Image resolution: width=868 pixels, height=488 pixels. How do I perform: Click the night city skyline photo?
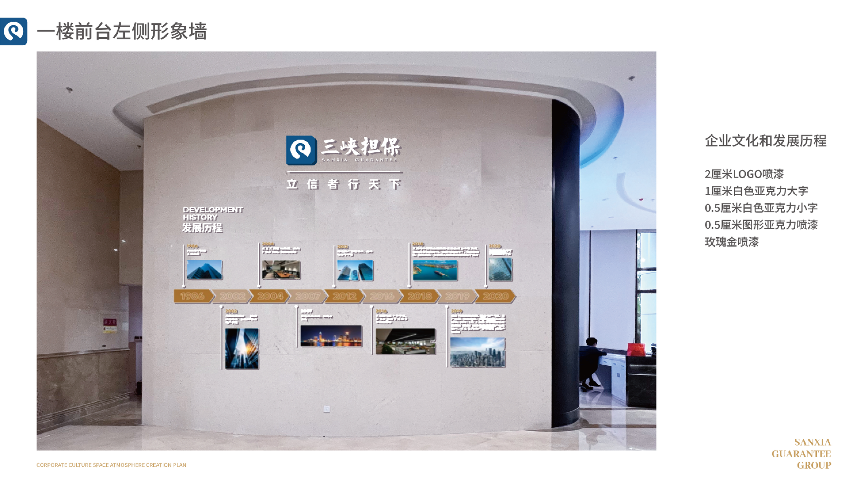pyautogui.click(x=331, y=336)
